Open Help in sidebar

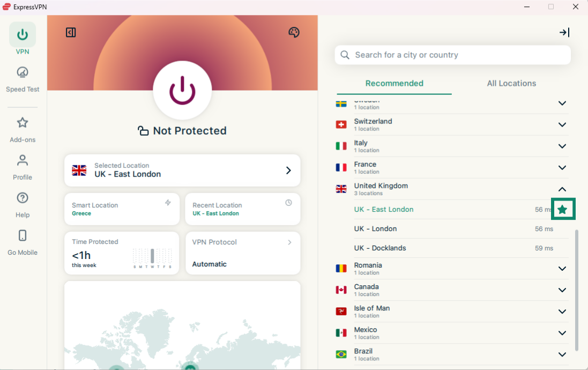(x=23, y=205)
